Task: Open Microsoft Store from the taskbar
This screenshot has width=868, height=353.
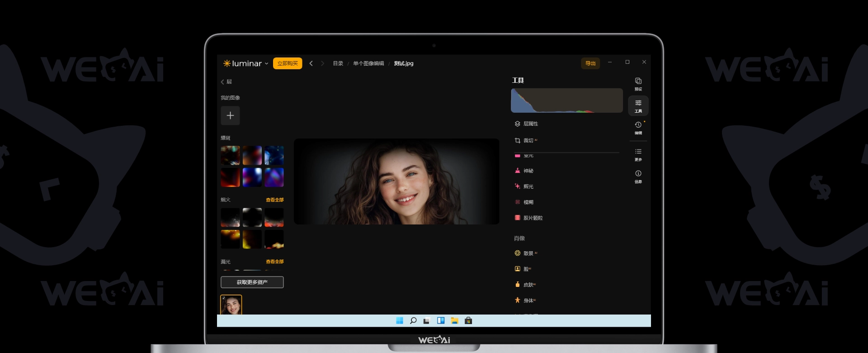Action: [468, 321]
